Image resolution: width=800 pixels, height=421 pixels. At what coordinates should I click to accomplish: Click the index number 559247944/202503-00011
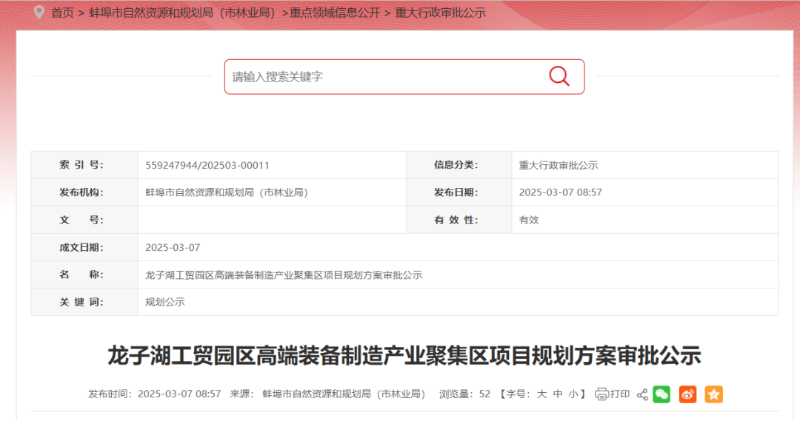click(x=207, y=165)
